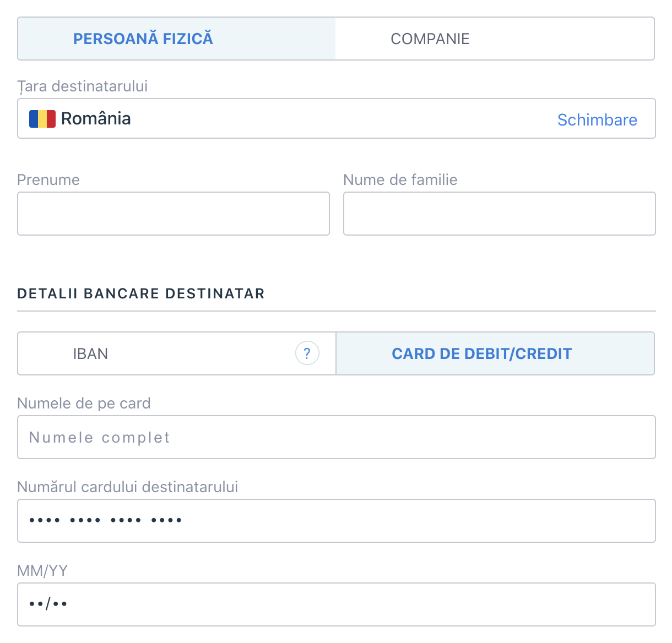This screenshot has width=672, height=643.
Task: Open the recipient country selector showing România
Action: 275,118
